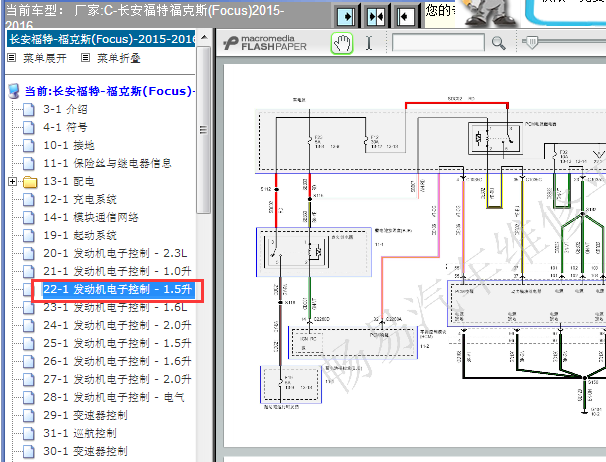Click the page icon of 30-1 变速器控制

tap(29, 451)
